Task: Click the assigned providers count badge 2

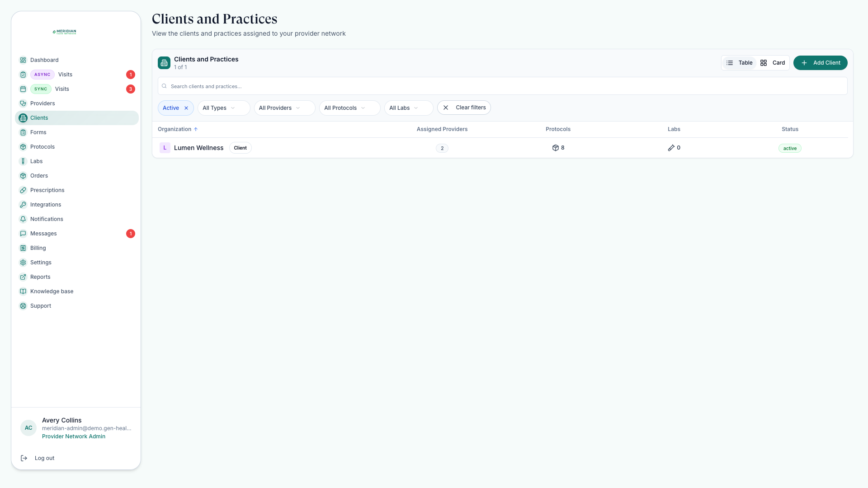Action: click(x=442, y=148)
